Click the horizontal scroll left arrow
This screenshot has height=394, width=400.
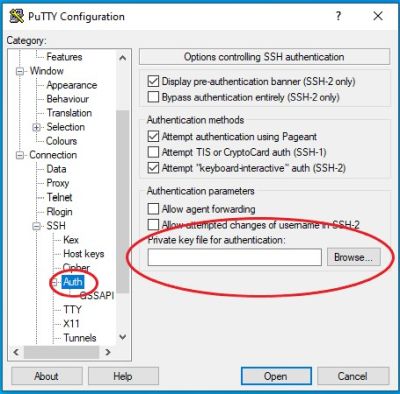pos(16,352)
